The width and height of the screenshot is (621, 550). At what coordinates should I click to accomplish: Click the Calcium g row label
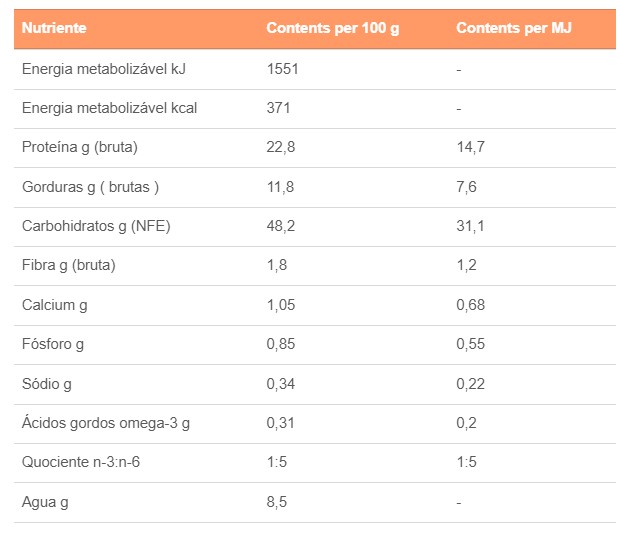click(54, 305)
